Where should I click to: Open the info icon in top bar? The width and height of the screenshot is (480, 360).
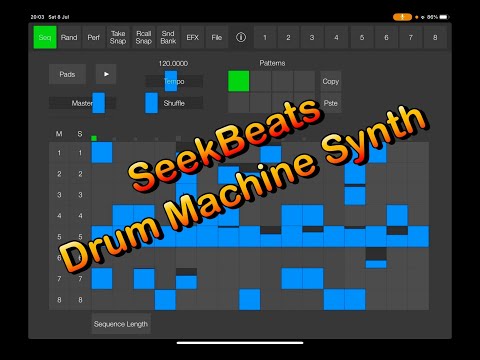[x=241, y=37]
